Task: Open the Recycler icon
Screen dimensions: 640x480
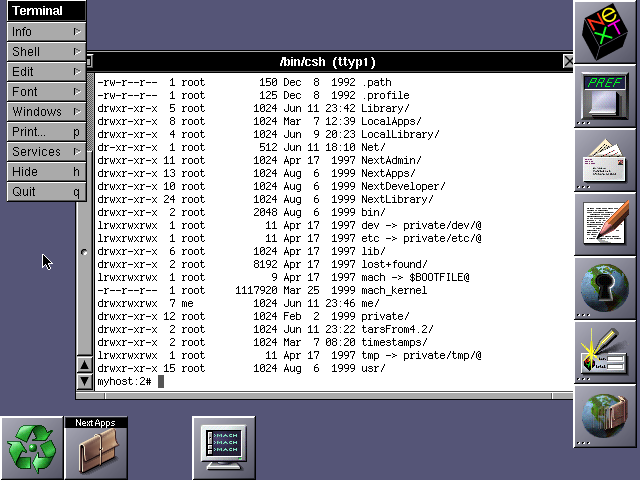Action: [32, 448]
